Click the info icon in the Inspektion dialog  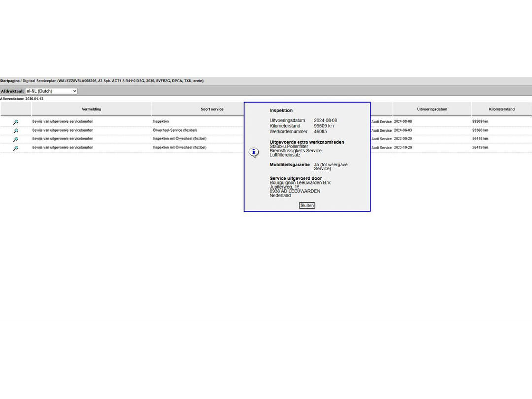pos(254,153)
